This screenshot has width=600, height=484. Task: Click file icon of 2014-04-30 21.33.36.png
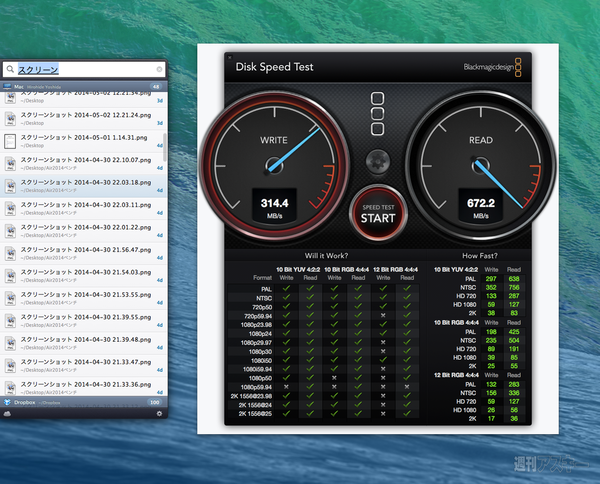(10, 387)
